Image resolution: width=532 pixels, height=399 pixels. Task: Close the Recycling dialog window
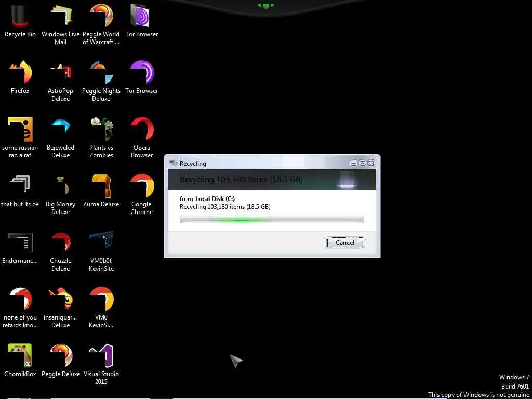tap(371, 163)
